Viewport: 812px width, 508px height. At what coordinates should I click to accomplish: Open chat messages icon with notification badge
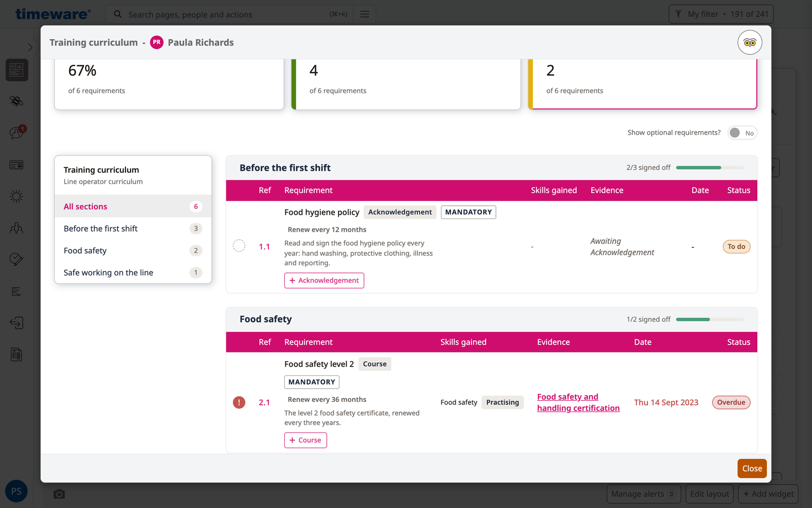click(16, 133)
